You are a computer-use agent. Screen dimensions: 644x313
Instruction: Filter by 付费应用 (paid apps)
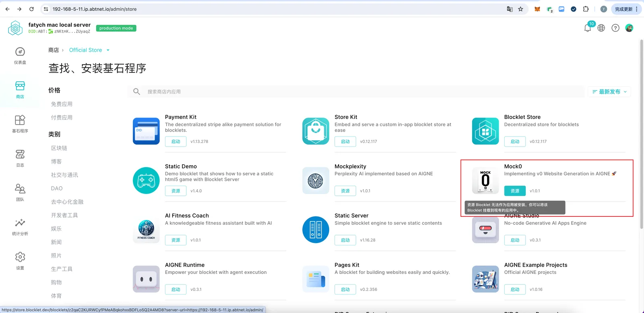[62, 118]
